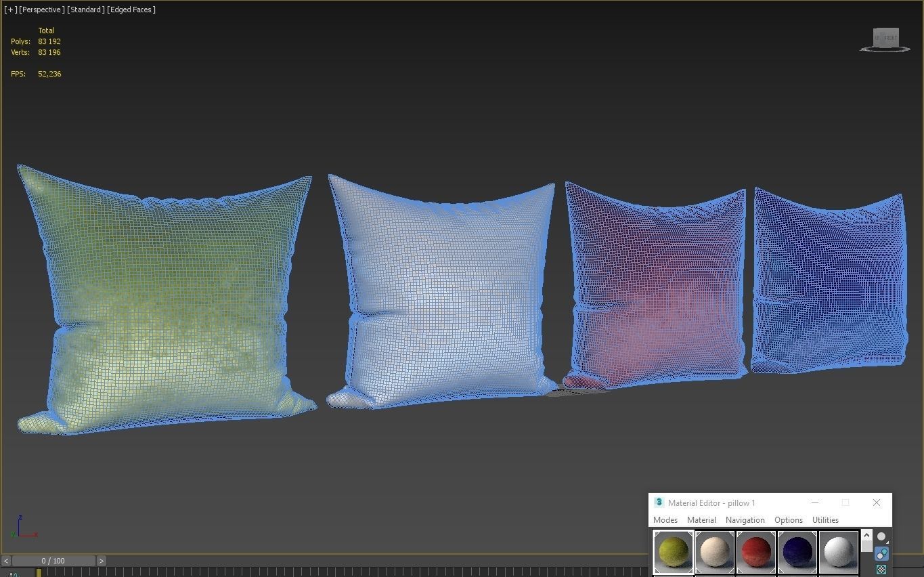
Task: Open the Perspective viewport label menu
Action: coord(42,9)
